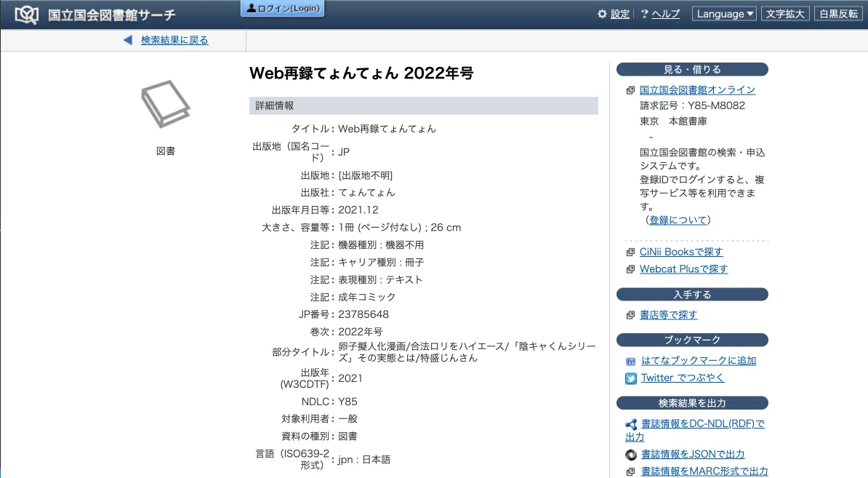Open CiNii Booksで探す link
Image resolution: width=868 pixels, height=478 pixels.
click(x=681, y=252)
